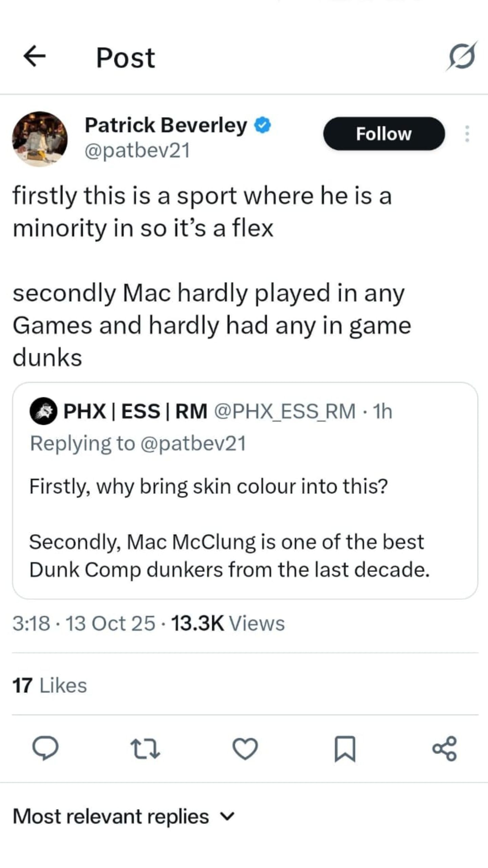Open the three-dot more options menu
The image size is (488, 868).
[x=467, y=134]
